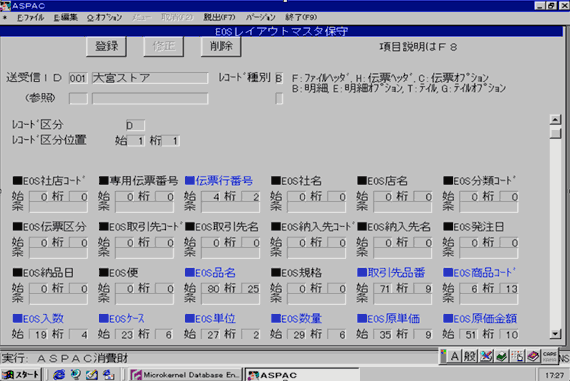
Task: Click the (参照) name field
Action: pos(150,99)
